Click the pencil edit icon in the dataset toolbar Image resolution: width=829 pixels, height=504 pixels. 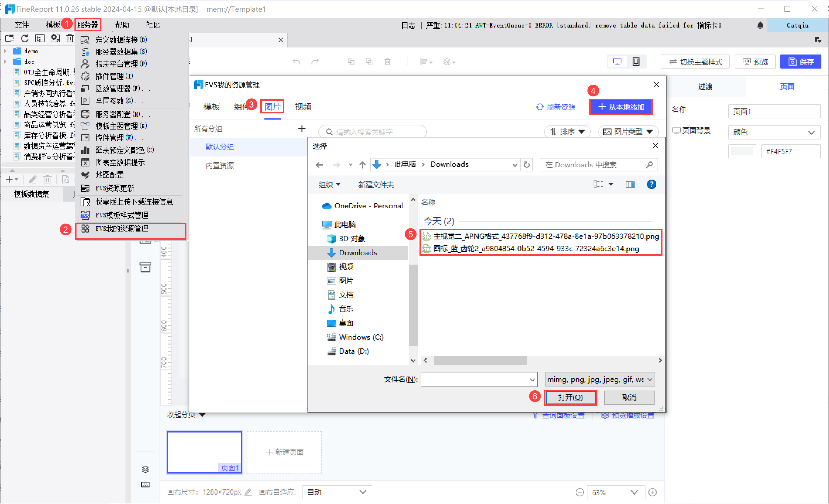click(x=33, y=179)
